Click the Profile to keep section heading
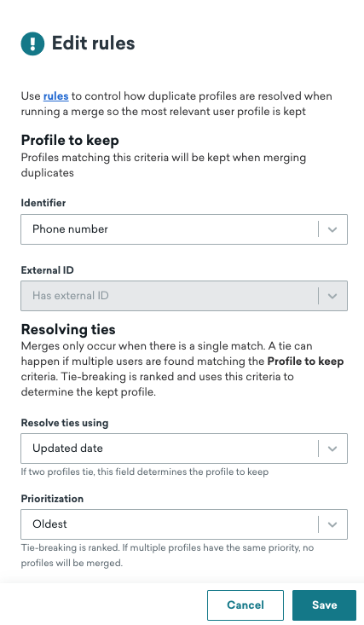 pyautogui.click(x=70, y=141)
